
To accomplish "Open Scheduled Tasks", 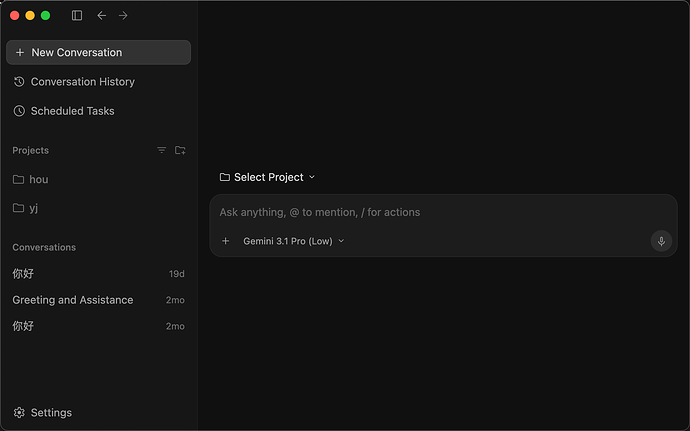I will [x=99, y=111].
